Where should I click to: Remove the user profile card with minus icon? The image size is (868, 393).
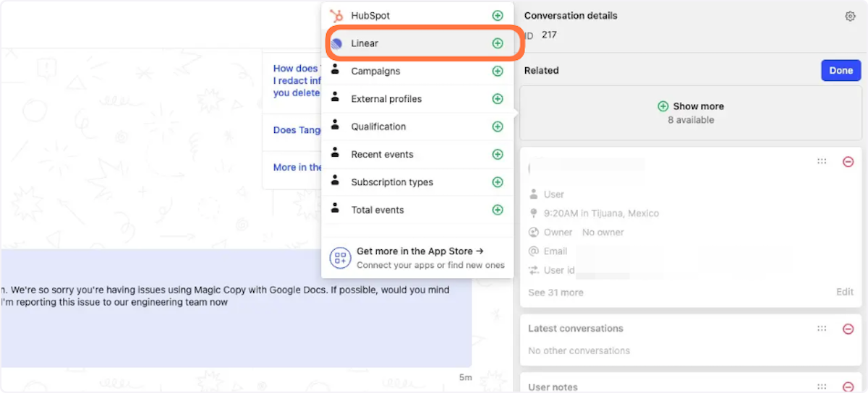[x=848, y=162]
